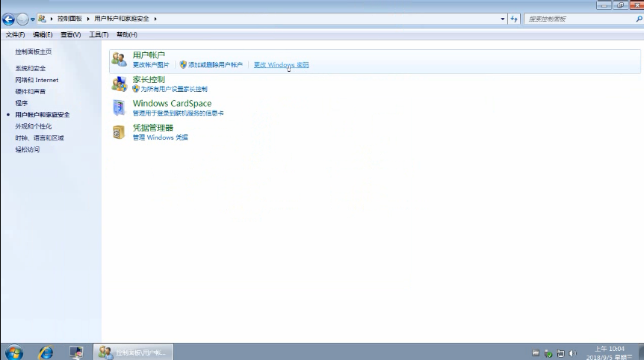Viewport: 644px width, 360px height.
Task: Go to 控制面板主页 in sidebar
Action: [x=34, y=52]
